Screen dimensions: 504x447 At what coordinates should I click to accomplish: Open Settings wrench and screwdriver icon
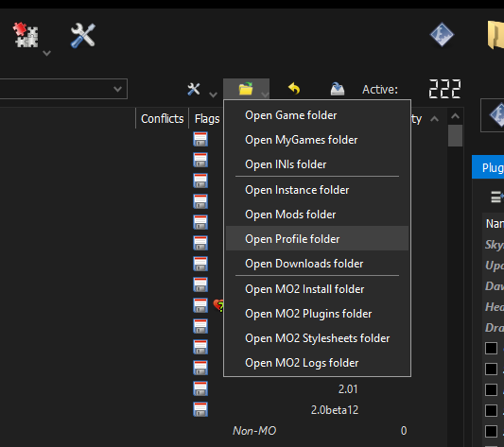pos(83,35)
